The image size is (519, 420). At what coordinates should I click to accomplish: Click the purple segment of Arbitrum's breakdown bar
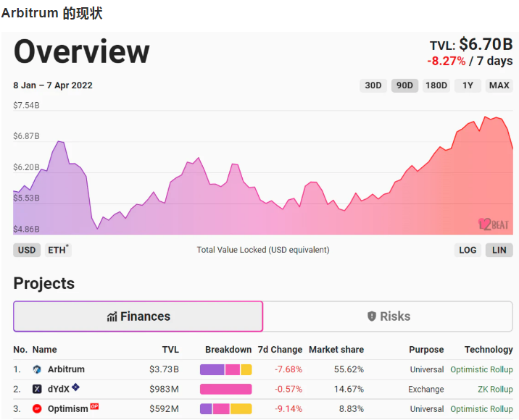(212, 369)
